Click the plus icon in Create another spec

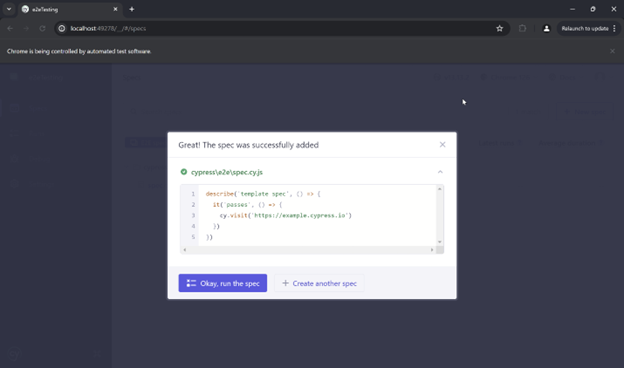click(285, 283)
